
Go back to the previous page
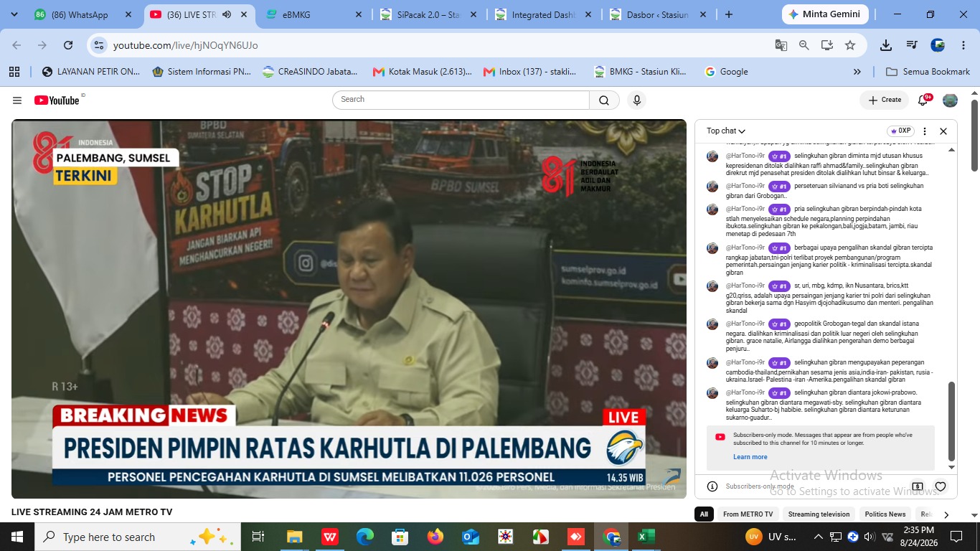(17, 45)
